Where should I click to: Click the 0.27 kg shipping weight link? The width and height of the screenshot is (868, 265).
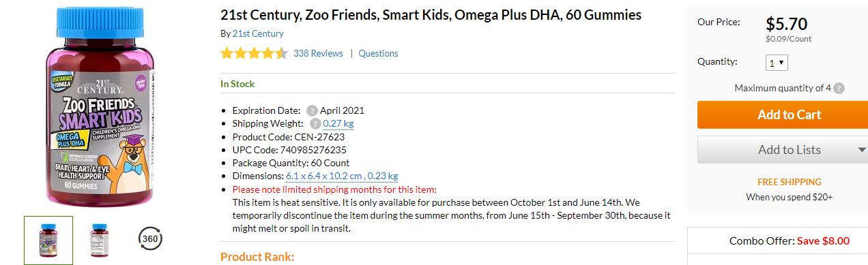pos(338,123)
